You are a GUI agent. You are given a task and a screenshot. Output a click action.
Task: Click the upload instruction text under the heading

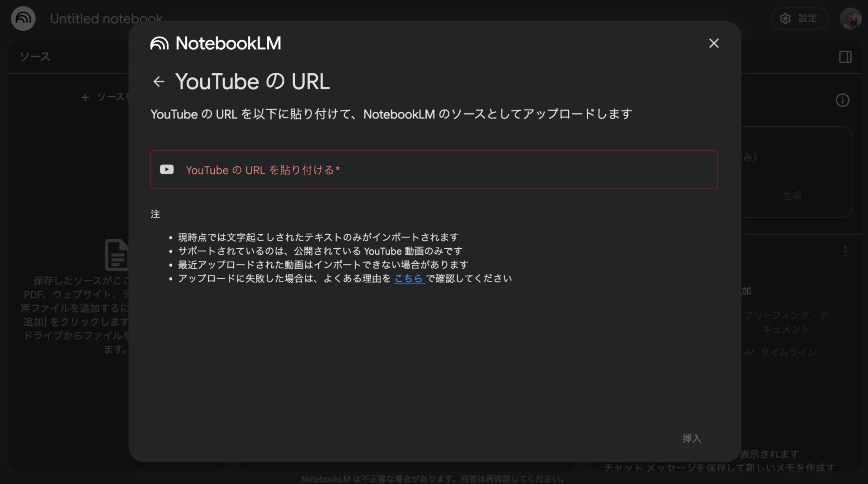tap(391, 114)
